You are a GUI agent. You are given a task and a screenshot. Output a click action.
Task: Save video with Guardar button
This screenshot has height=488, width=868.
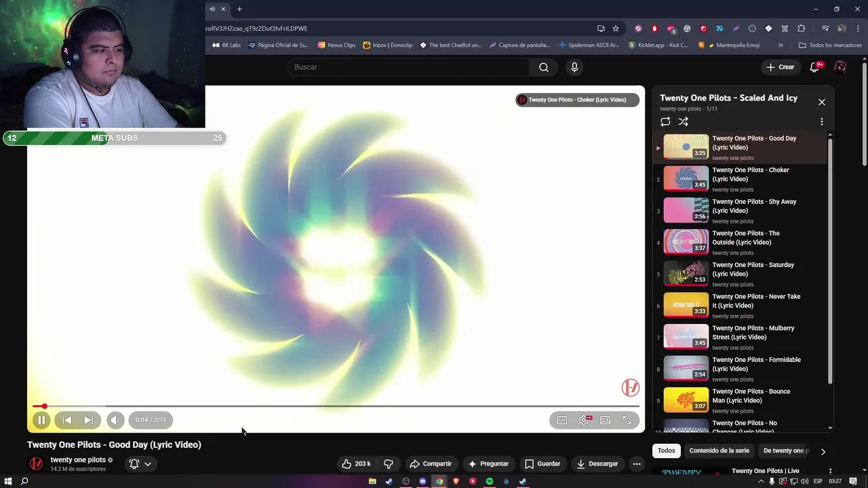542,464
